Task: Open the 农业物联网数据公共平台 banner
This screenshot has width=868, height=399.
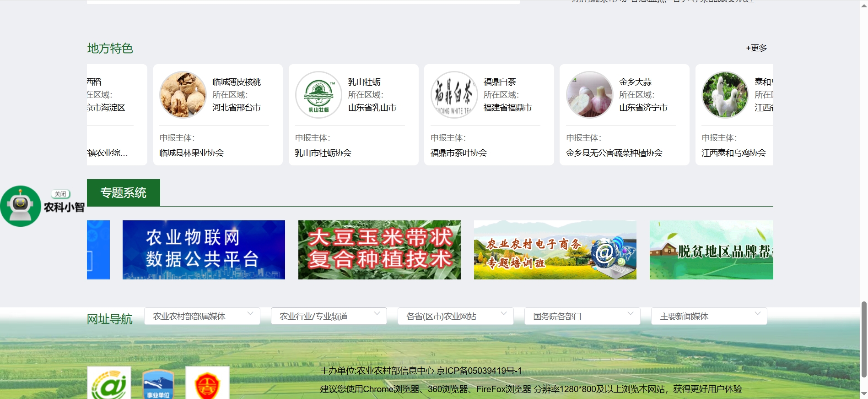Action: [x=204, y=250]
